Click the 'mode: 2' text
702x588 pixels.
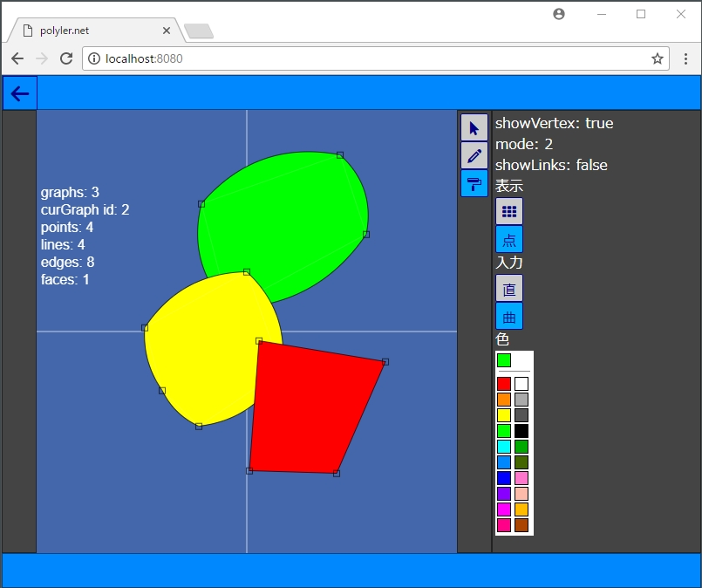524,144
